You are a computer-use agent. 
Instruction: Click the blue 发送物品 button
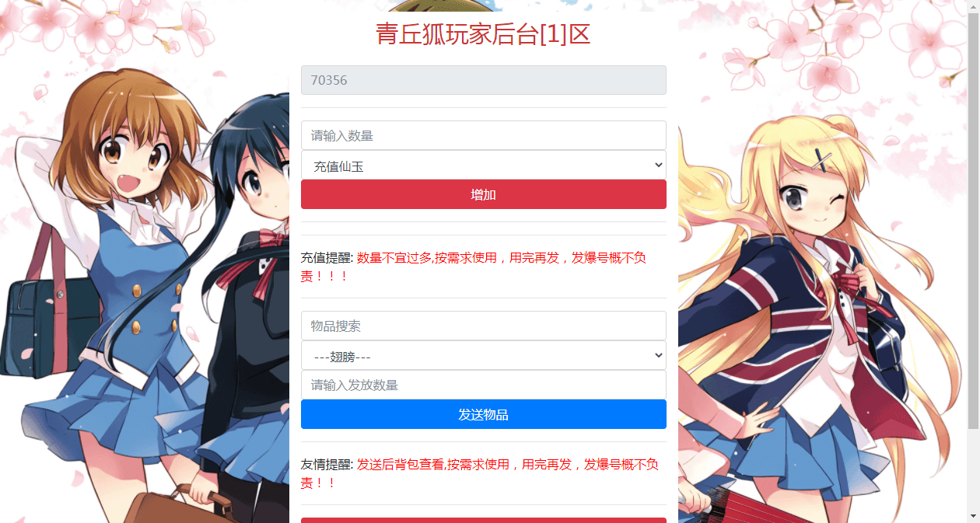pyautogui.click(x=483, y=414)
